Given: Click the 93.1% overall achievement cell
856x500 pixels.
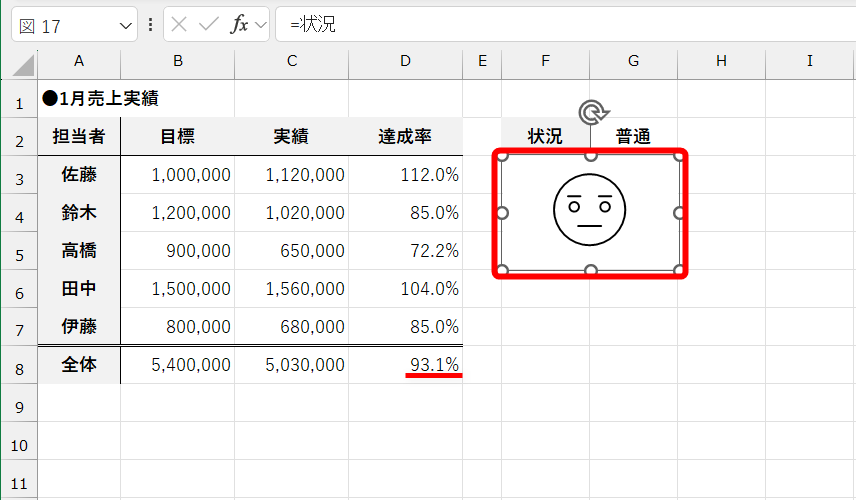Looking at the screenshot, I should point(406,365).
